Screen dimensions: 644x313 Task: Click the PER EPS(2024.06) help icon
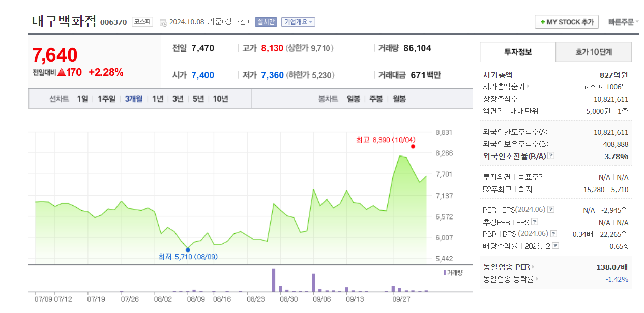point(550,209)
